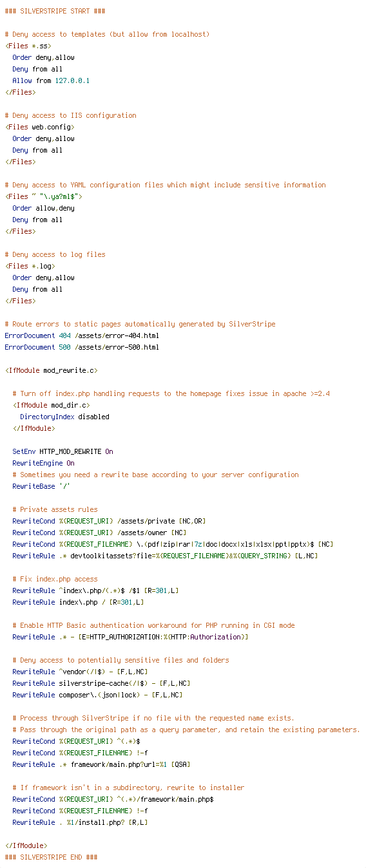Click the YAML Files regex line
Viewport: 366px width, 868px height.
click(x=44, y=196)
